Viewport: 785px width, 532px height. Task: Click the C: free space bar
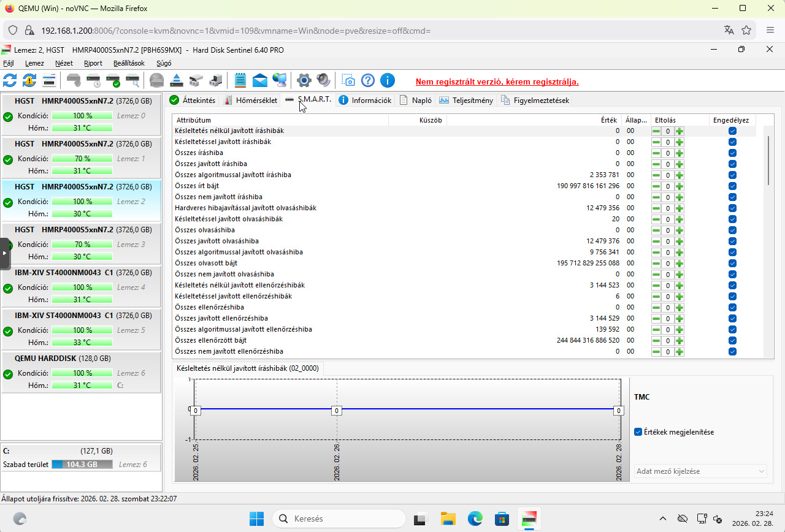tap(82, 465)
